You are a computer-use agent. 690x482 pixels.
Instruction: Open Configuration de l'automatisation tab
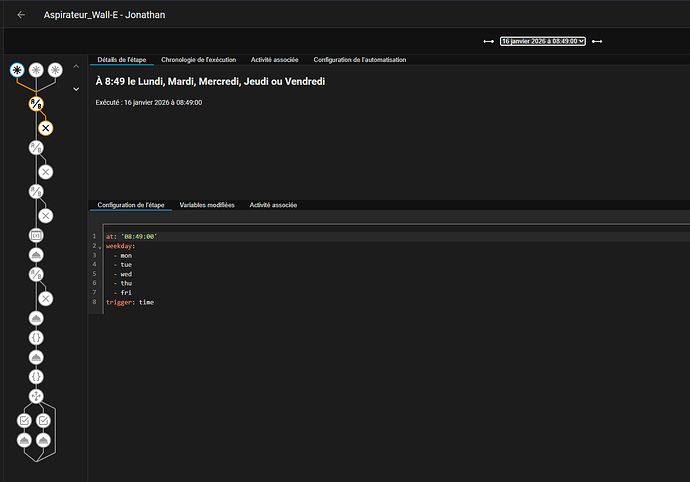360,60
